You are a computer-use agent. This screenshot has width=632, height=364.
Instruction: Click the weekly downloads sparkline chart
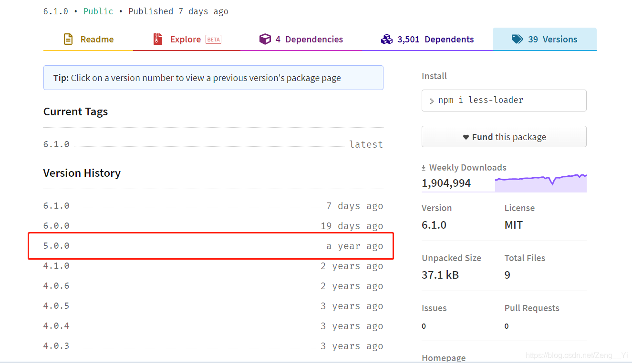coord(541,183)
